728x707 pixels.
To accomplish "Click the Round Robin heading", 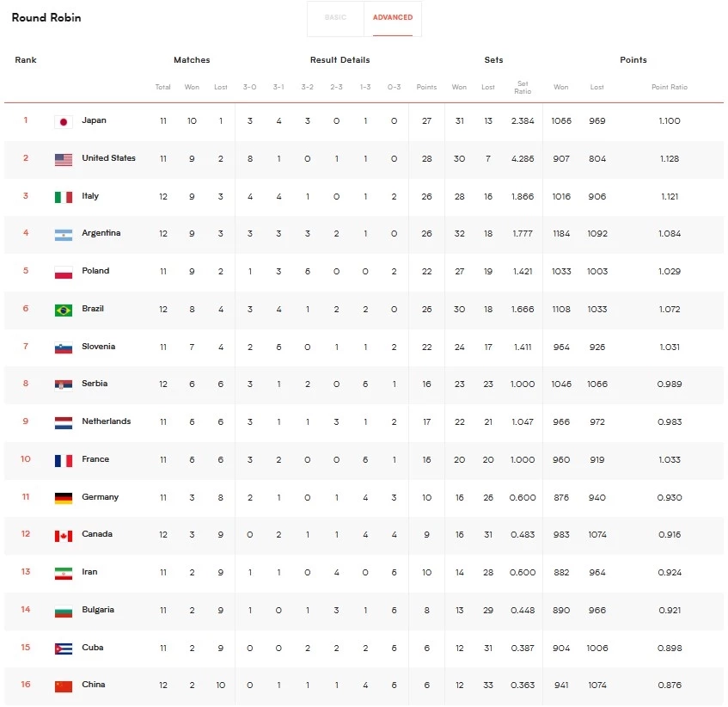I will [x=46, y=17].
